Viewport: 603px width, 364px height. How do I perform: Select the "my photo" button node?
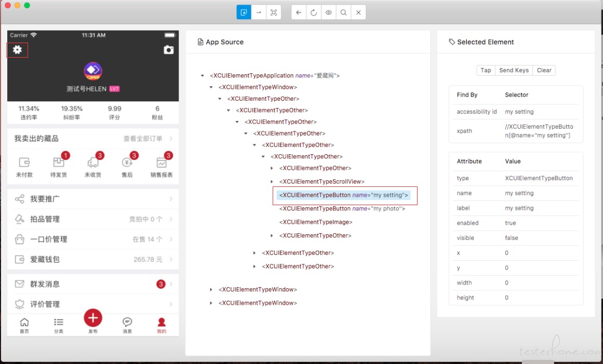(x=342, y=209)
